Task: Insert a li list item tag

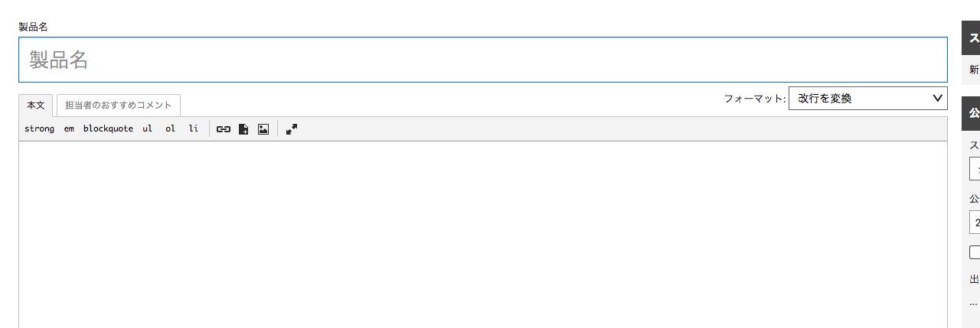Action: pos(193,128)
